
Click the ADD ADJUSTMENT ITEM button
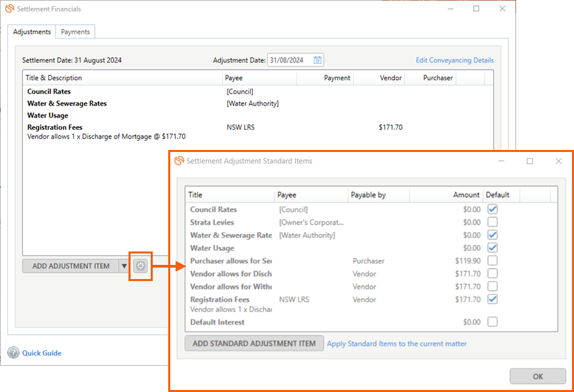pos(71,266)
